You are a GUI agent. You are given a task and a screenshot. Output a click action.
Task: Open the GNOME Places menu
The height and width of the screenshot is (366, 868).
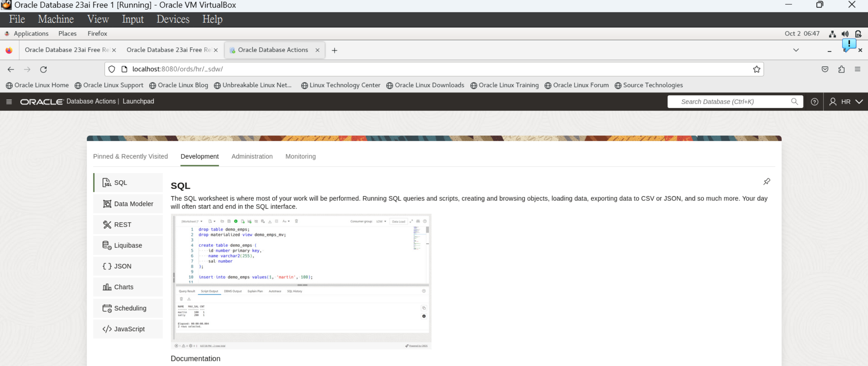68,34
